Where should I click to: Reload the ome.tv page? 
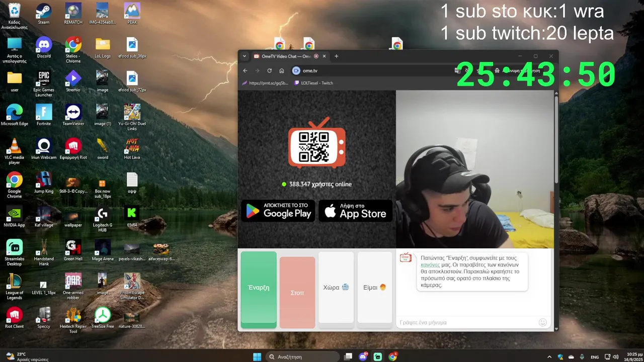coord(270,71)
